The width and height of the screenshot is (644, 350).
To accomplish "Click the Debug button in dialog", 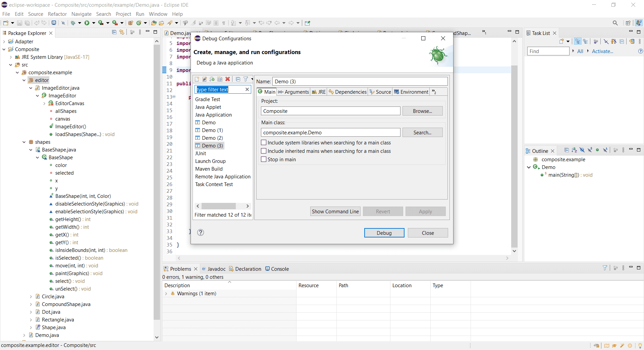I will (x=384, y=233).
